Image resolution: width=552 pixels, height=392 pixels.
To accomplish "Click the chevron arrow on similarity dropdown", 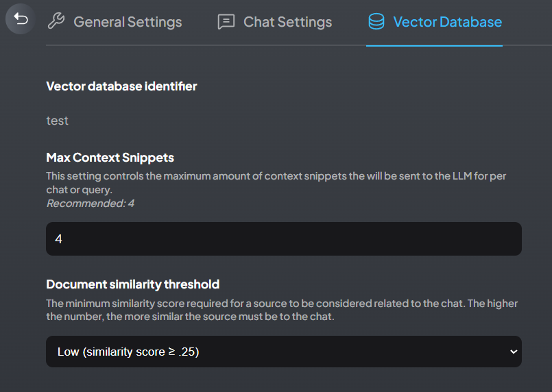I will [x=514, y=352].
